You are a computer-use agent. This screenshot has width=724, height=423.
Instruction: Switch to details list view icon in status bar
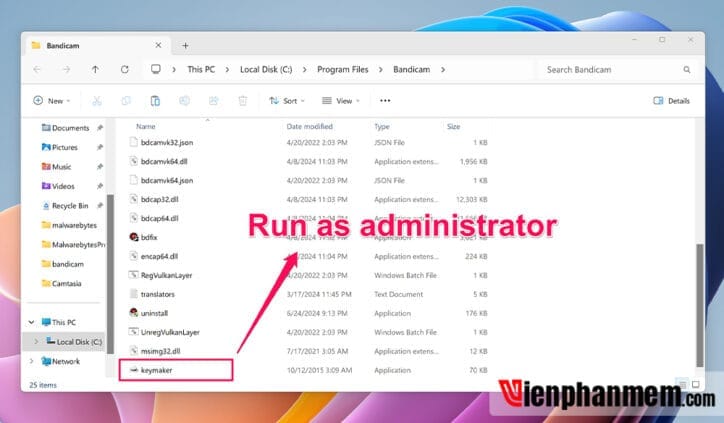point(683,384)
